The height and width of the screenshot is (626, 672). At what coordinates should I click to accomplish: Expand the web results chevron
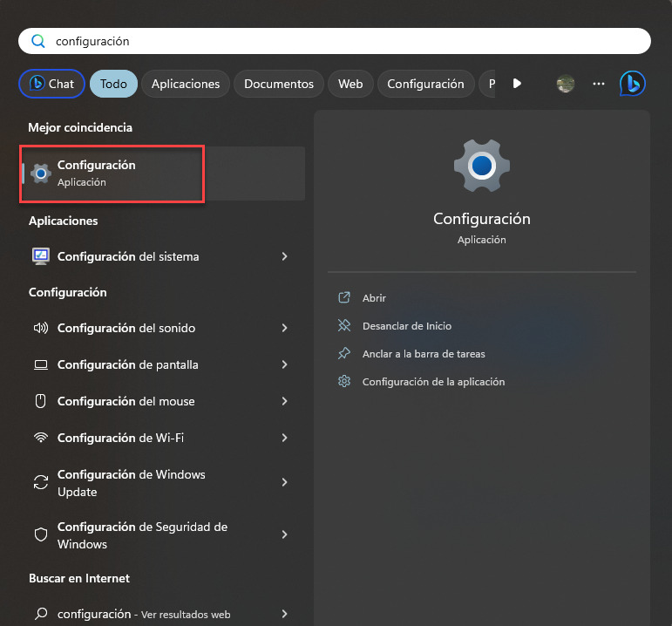tap(284, 614)
